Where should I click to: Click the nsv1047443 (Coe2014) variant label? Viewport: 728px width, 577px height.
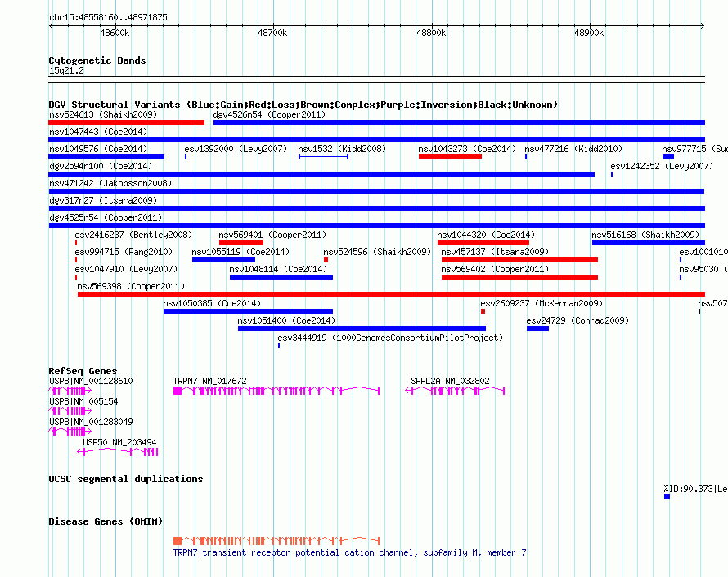click(98, 132)
